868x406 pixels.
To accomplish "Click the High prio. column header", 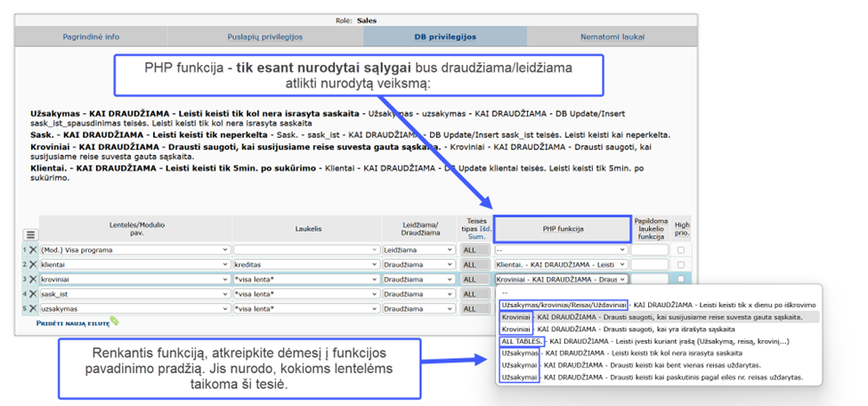I will (682, 229).
